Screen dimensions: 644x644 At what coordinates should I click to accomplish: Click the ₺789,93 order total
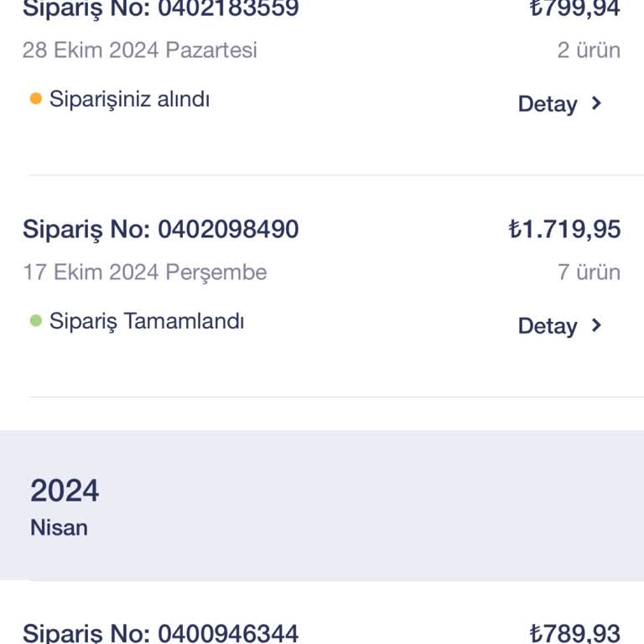click(x=575, y=633)
